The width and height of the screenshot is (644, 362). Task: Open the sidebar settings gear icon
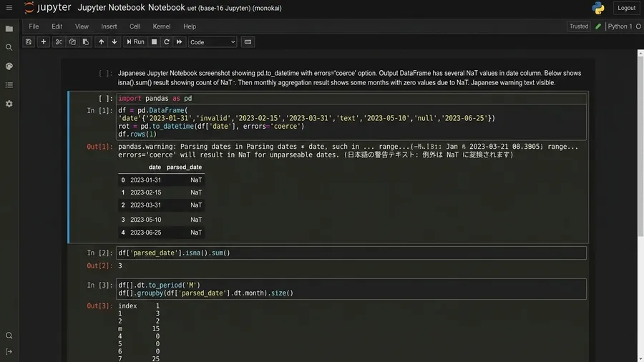[x=9, y=104]
